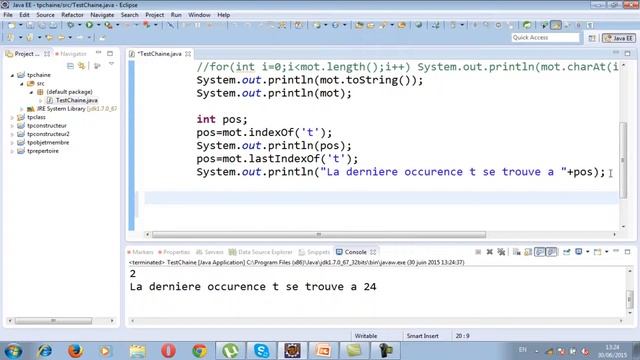Expand the tpconstructeur project node
Viewport: 640px width, 360px height.
point(12,126)
